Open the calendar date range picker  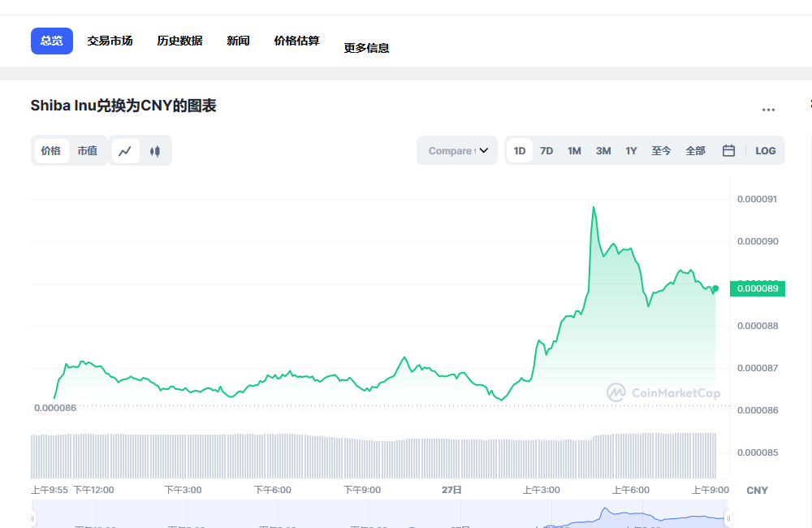click(x=728, y=151)
